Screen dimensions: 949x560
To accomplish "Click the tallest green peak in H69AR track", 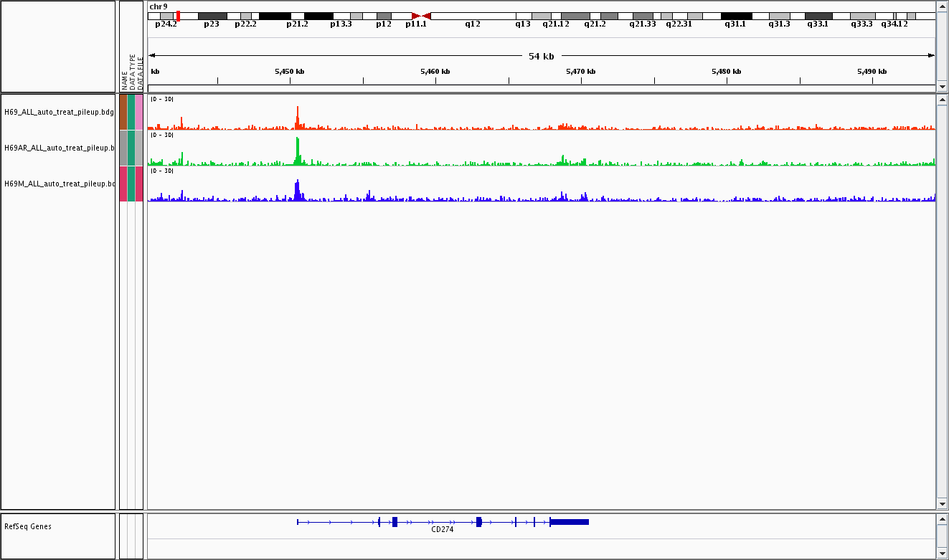I will click(x=297, y=151).
